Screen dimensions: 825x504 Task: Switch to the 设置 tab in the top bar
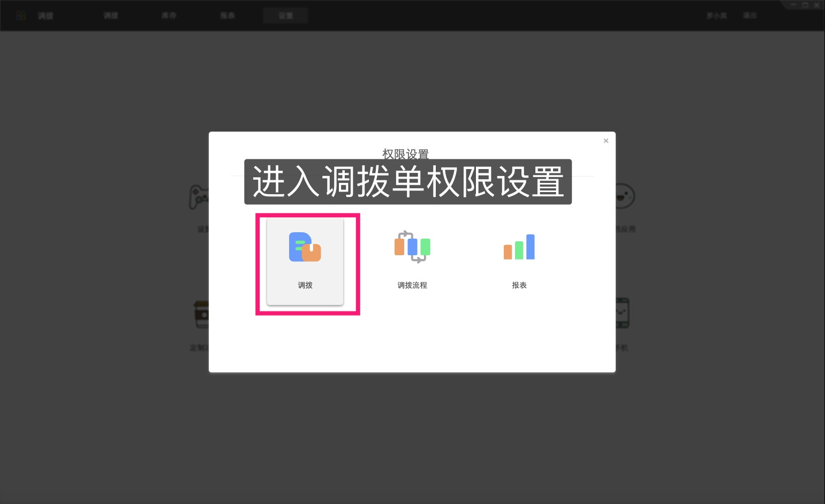point(285,15)
